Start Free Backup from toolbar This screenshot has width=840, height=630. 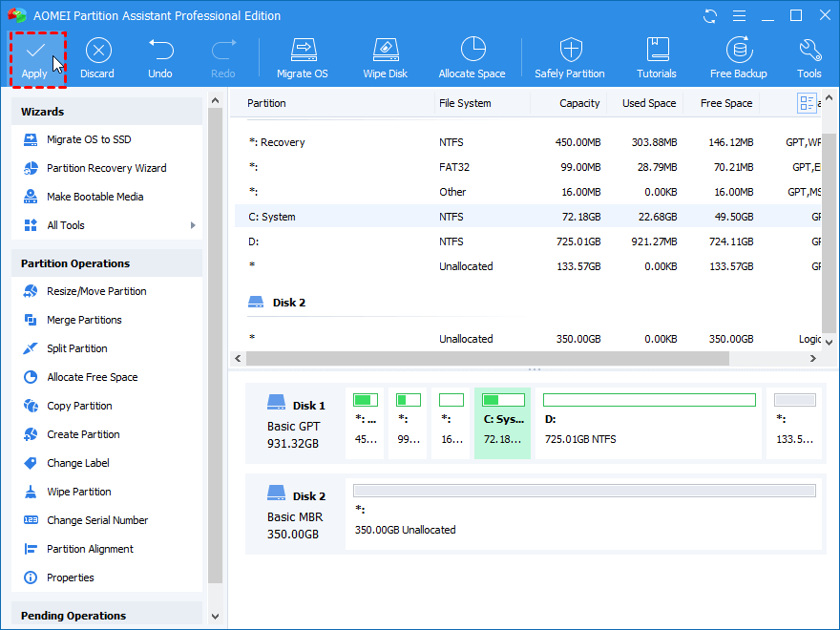[x=738, y=51]
